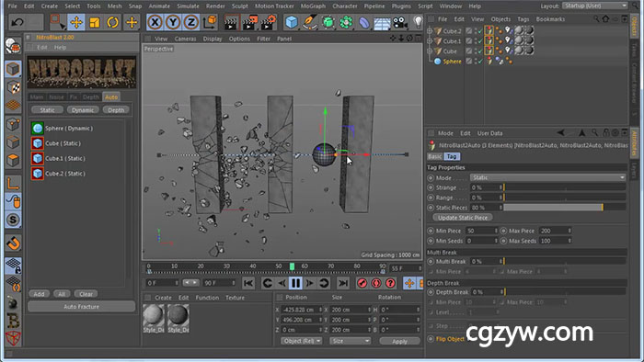Select the Rotate tool
The height and width of the screenshot is (362, 644).
[112, 22]
